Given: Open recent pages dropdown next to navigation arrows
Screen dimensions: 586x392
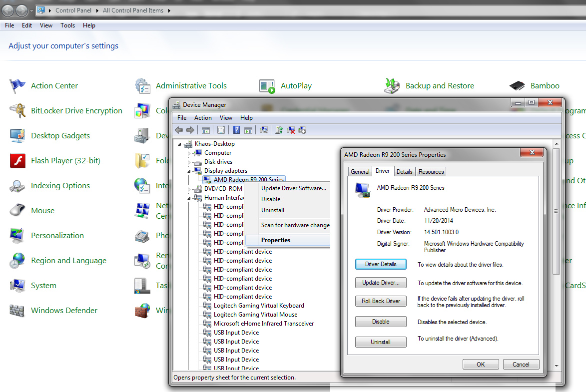Looking at the screenshot, I should 31,11.
